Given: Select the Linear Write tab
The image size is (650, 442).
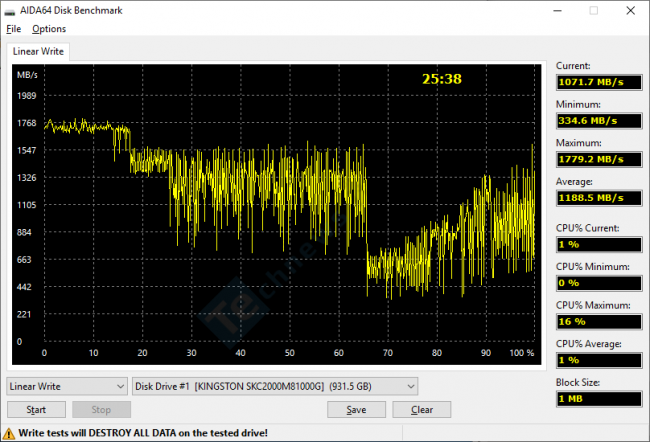Looking at the screenshot, I should click(38, 51).
